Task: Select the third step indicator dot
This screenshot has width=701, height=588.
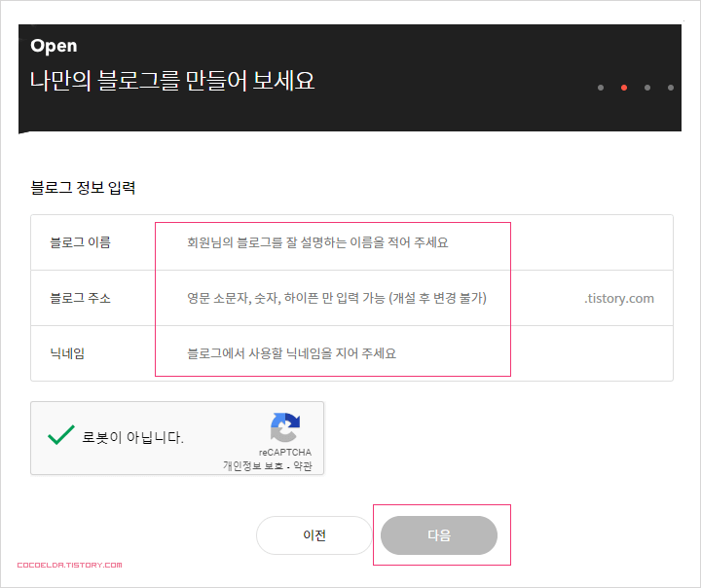Action: [647, 88]
